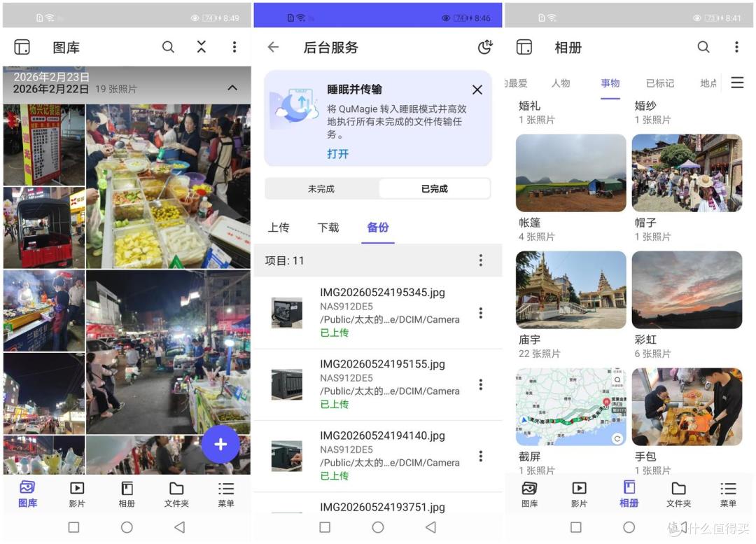The image size is (756, 544).
Task: Select the 备份 tab
Action: pos(377,227)
